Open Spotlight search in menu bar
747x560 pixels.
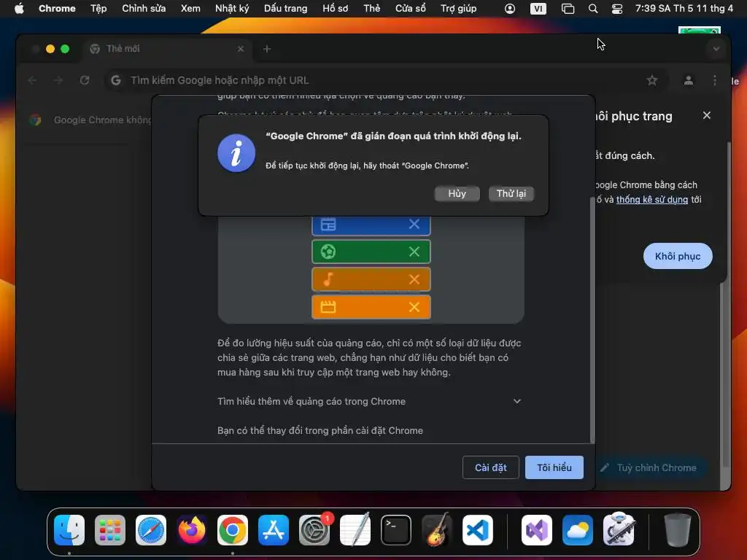(x=593, y=9)
